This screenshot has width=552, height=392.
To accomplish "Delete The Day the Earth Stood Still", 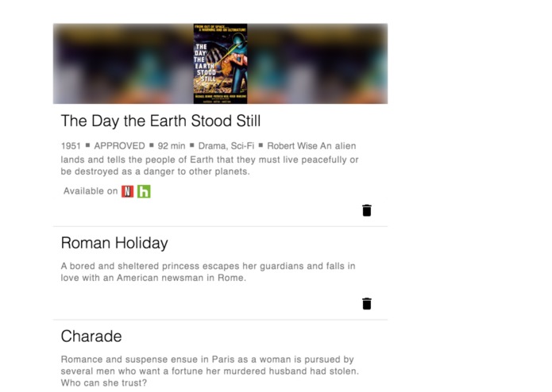I will click(367, 210).
